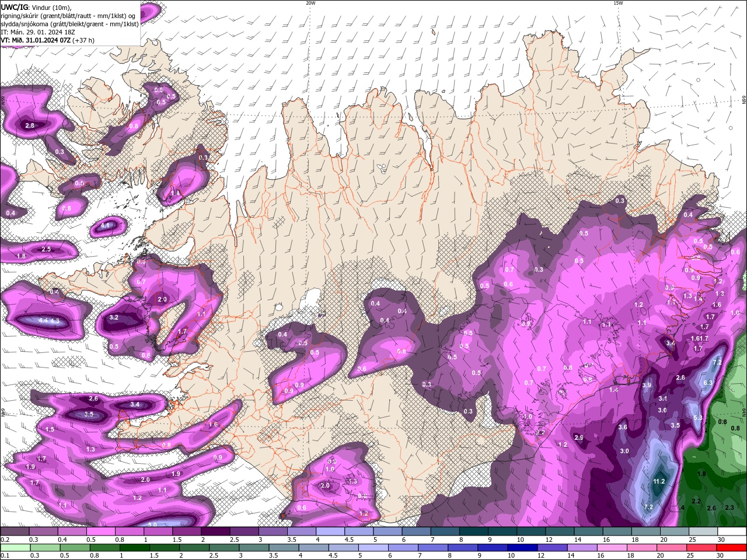Select the steel blue 6 mm snow swatch
747x560 pixels.
pos(416,531)
